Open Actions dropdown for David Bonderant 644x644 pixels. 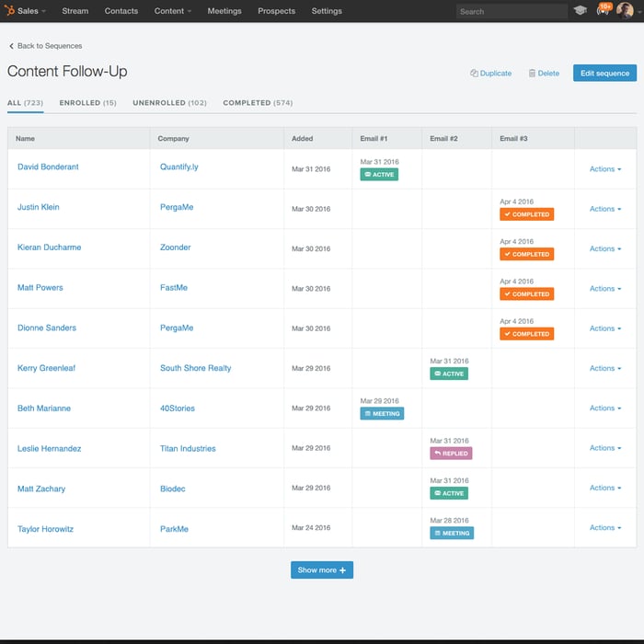[604, 169]
